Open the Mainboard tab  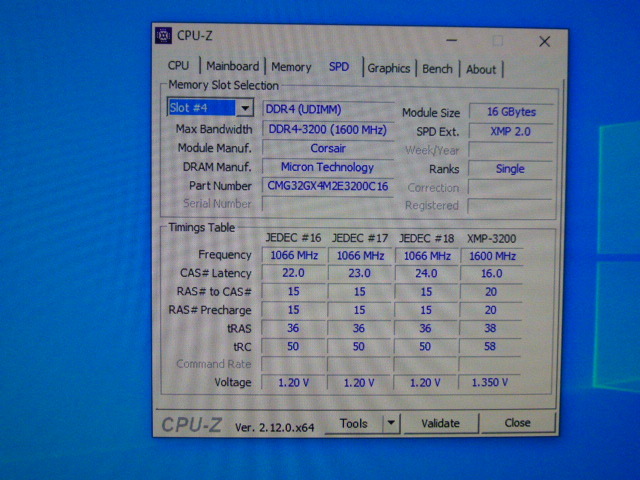click(232, 66)
